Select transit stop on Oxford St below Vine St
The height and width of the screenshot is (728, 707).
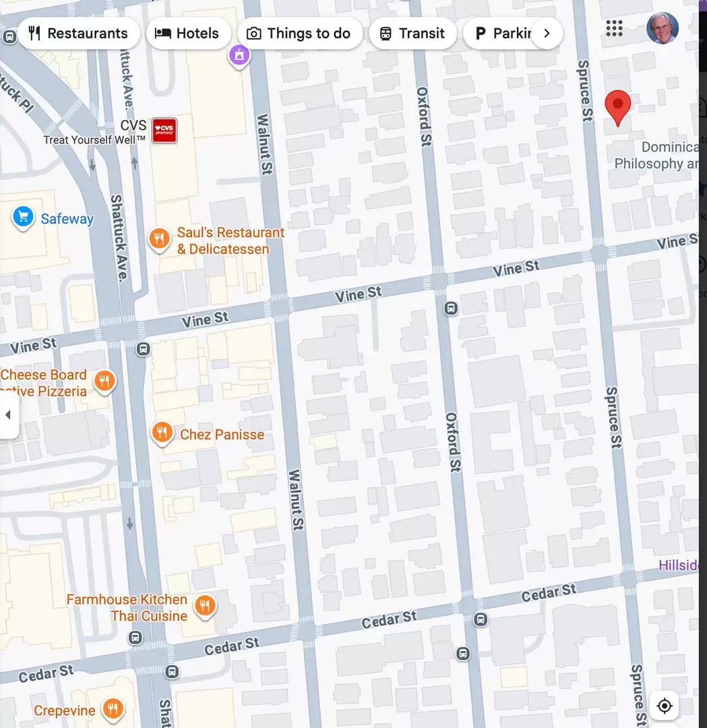coord(451,308)
